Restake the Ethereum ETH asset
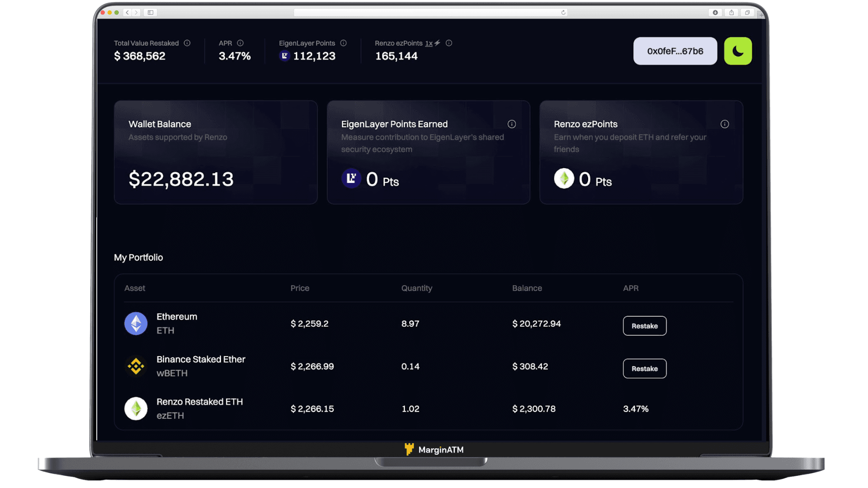The width and height of the screenshot is (868, 488). [645, 326]
